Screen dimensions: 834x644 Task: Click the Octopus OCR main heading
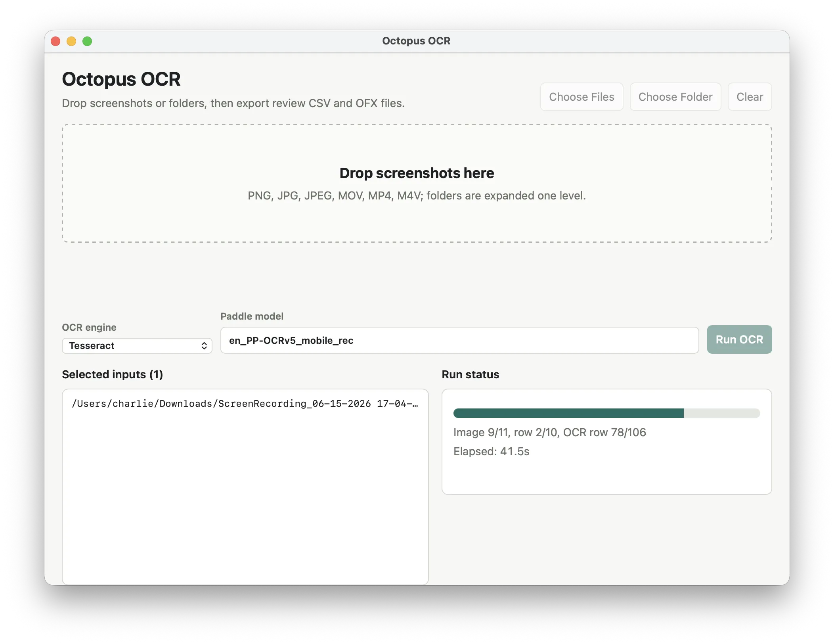point(121,79)
